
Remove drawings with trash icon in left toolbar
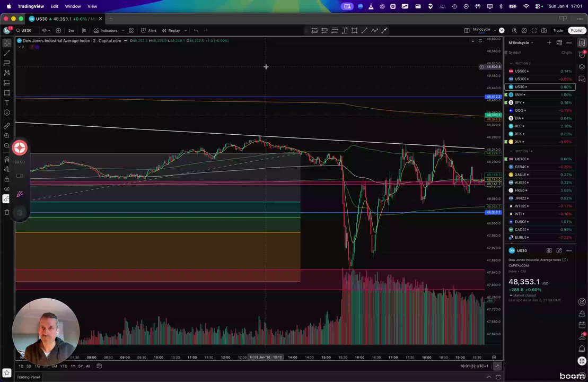click(x=7, y=212)
